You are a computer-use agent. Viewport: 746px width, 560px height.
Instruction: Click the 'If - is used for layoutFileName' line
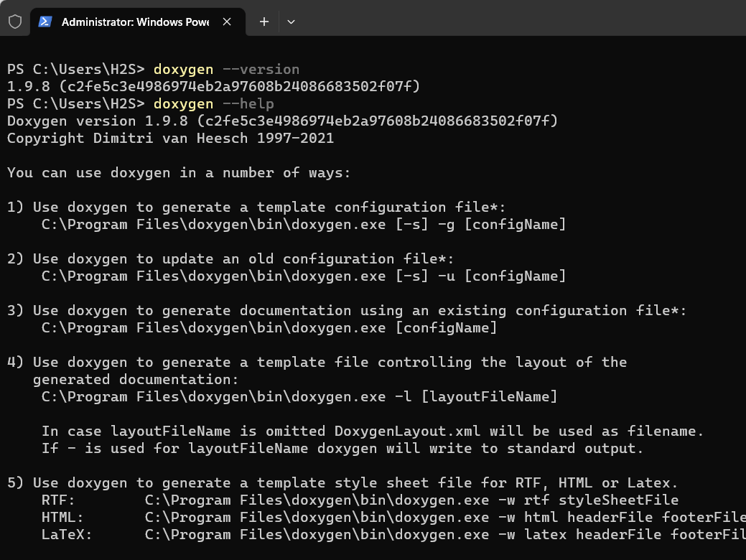point(342,449)
